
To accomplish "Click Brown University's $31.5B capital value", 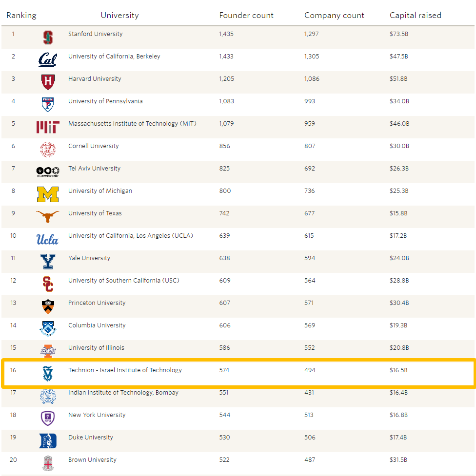I will coord(398,460).
